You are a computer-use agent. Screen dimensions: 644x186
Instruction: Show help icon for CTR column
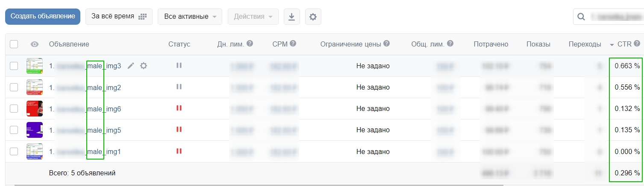[x=637, y=44]
